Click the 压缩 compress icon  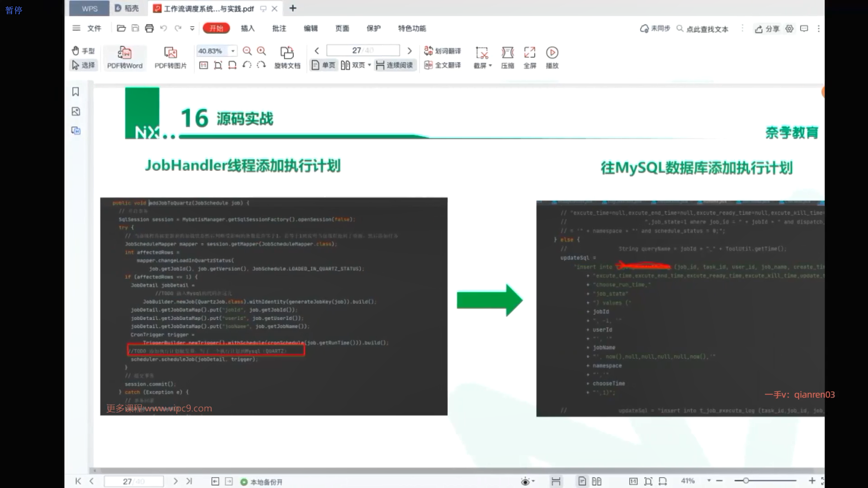(x=507, y=53)
